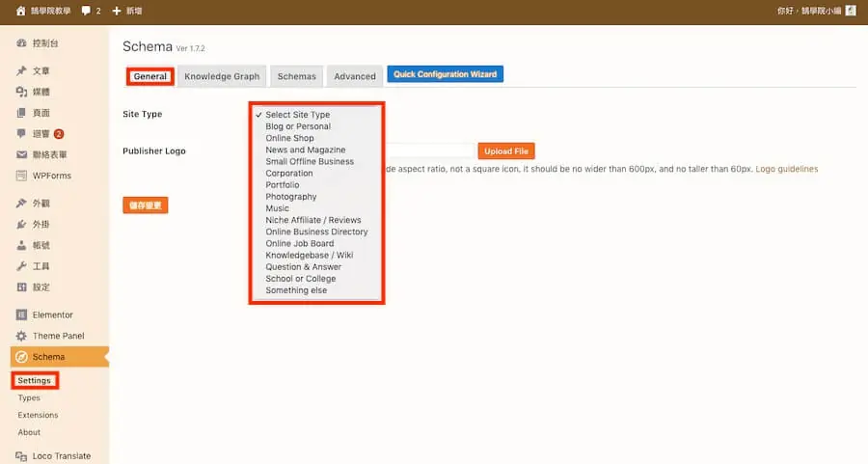Select Online Shop site type
This screenshot has height=464, width=868.
289,138
